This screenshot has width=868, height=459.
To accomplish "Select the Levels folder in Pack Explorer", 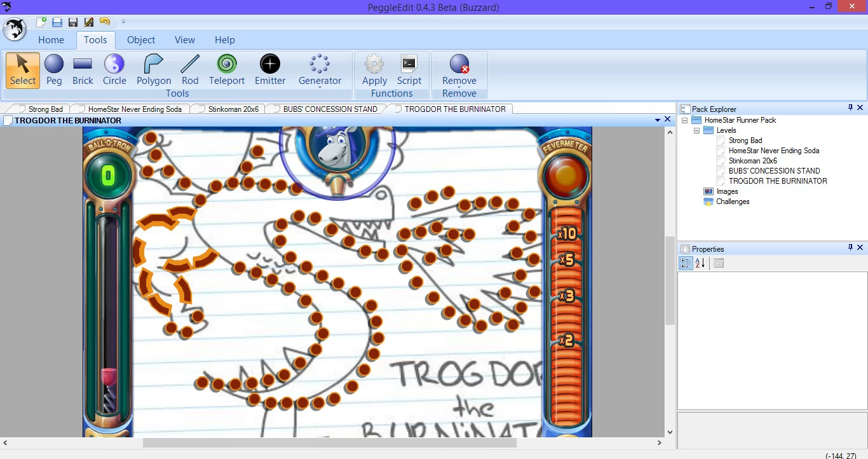I will tap(726, 130).
